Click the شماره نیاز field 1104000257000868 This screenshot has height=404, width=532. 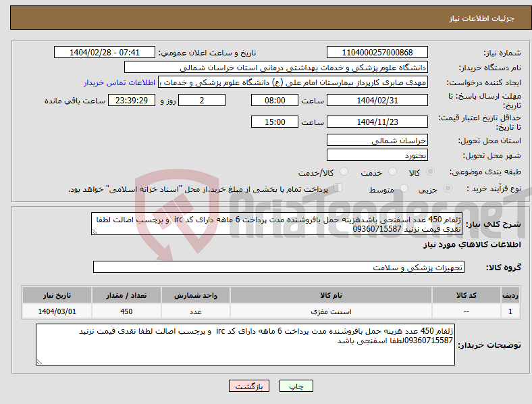point(377,52)
